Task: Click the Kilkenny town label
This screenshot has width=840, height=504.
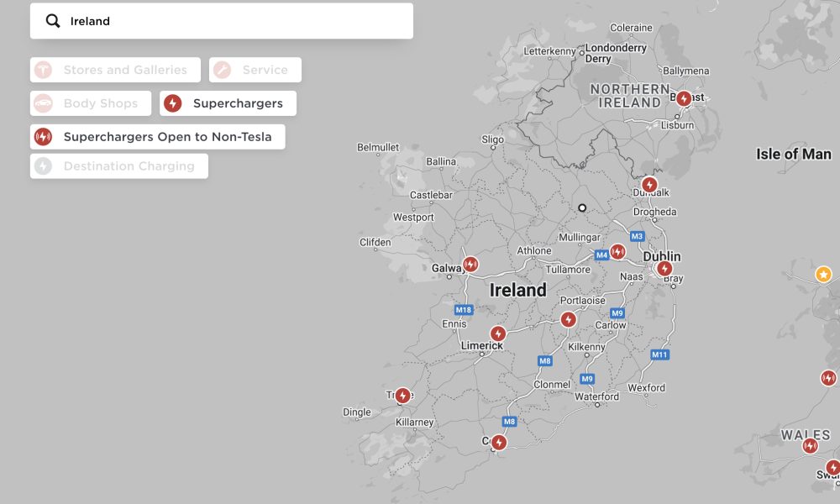Action: tap(586, 347)
